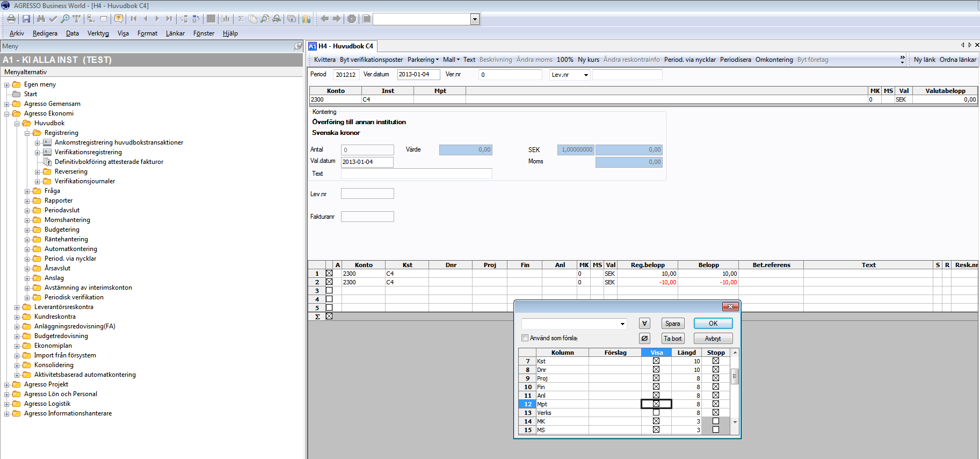Image resolution: width=980 pixels, height=459 pixels.
Task: Click the Val.datum date field
Action: [367, 162]
